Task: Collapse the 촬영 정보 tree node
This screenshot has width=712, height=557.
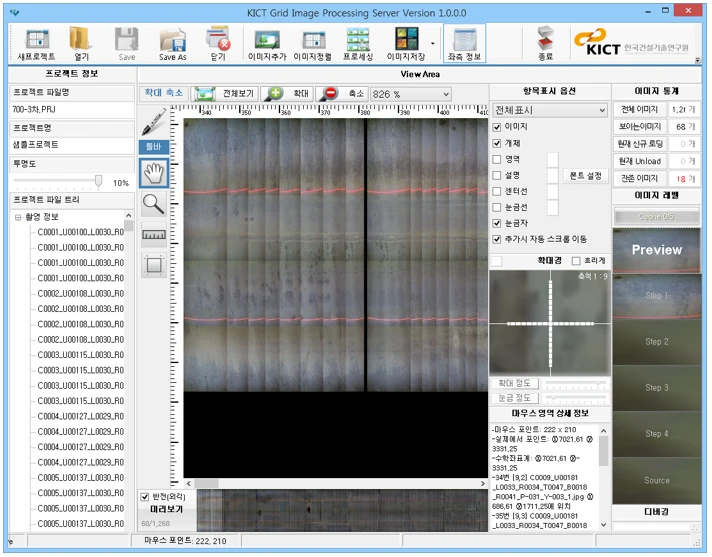Action: pyautogui.click(x=18, y=217)
